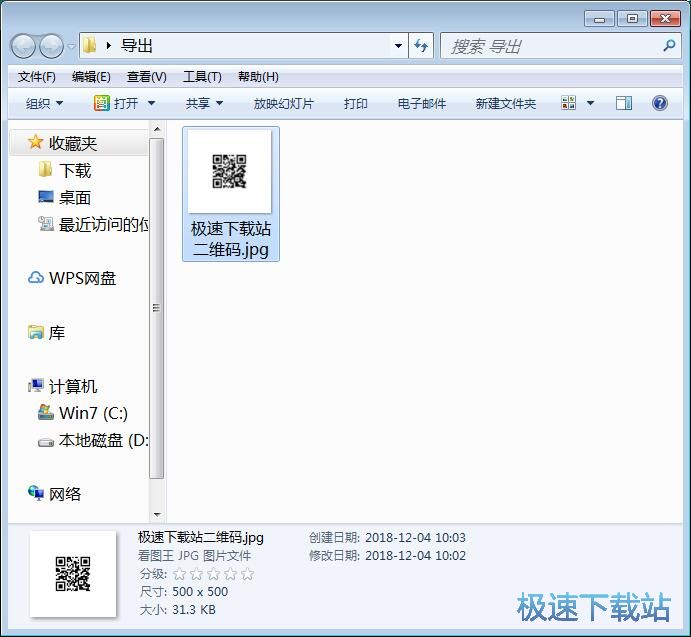Viewport: 691px width, 637px height.
Task: Click the 极速下载站二维码.jpg file name label
Action: coord(231,239)
